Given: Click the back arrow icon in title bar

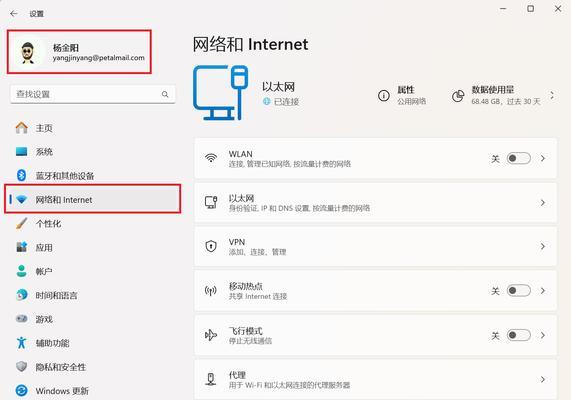Looking at the screenshot, I should pos(14,13).
